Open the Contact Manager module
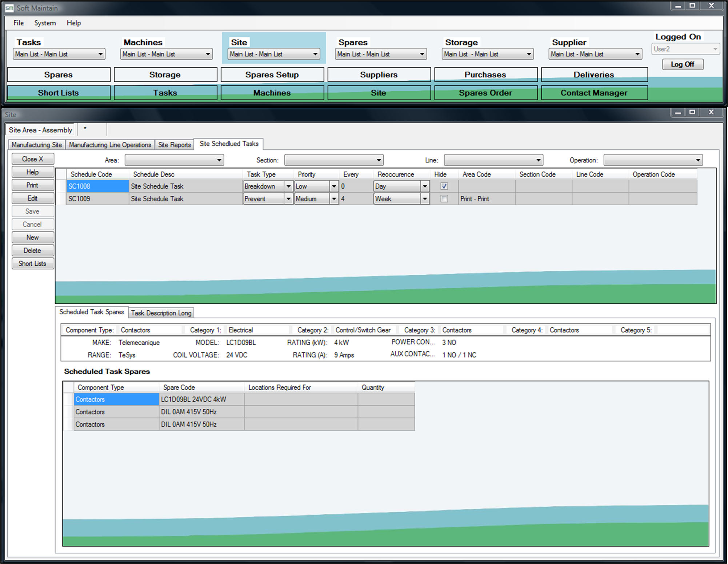728x564 pixels. point(594,93)
